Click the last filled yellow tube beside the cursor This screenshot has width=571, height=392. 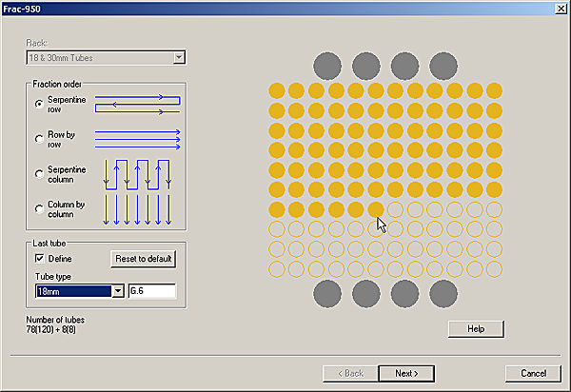(376, 209)
